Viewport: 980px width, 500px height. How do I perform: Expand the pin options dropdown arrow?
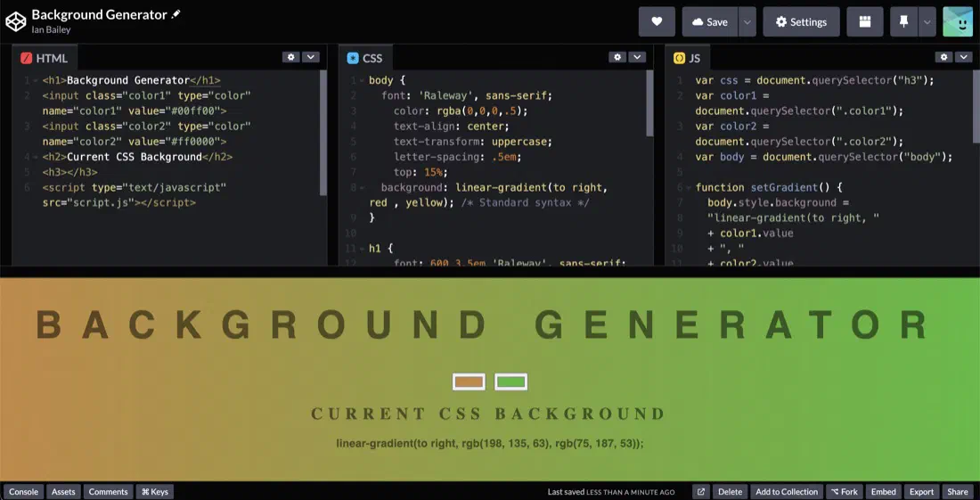[x=927, y=22]
